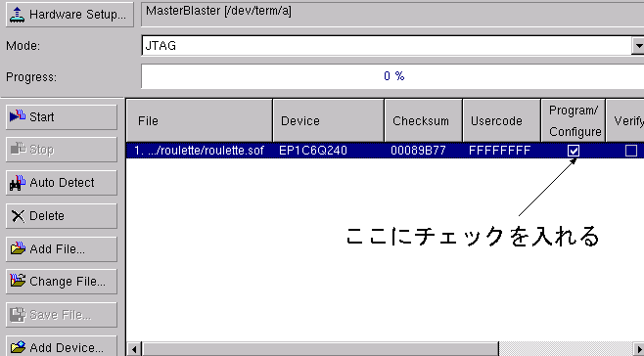Click the JTAG mode combo box field
Screen dimensions: 644x356
click(x=386, y=46)
